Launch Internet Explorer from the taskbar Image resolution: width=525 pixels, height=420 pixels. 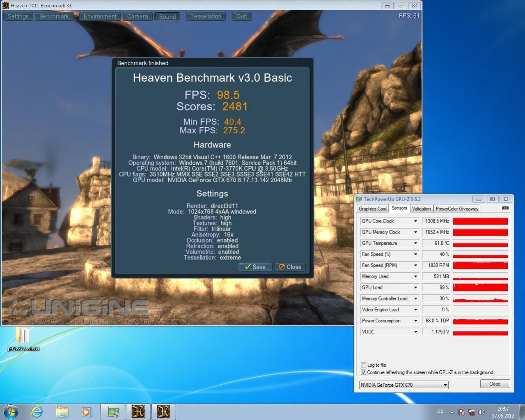[x=37, y=412]
